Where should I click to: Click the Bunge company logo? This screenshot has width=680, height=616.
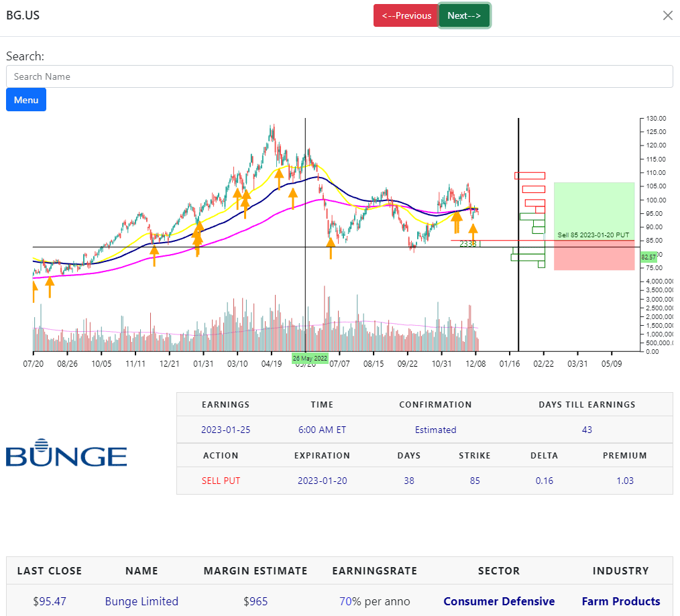[x=66, y=452]
